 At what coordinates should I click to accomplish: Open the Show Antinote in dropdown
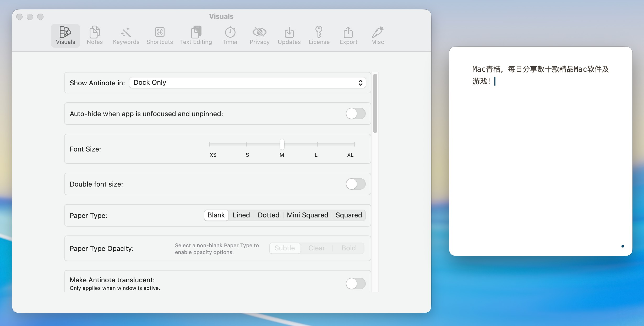click(247, 83)
